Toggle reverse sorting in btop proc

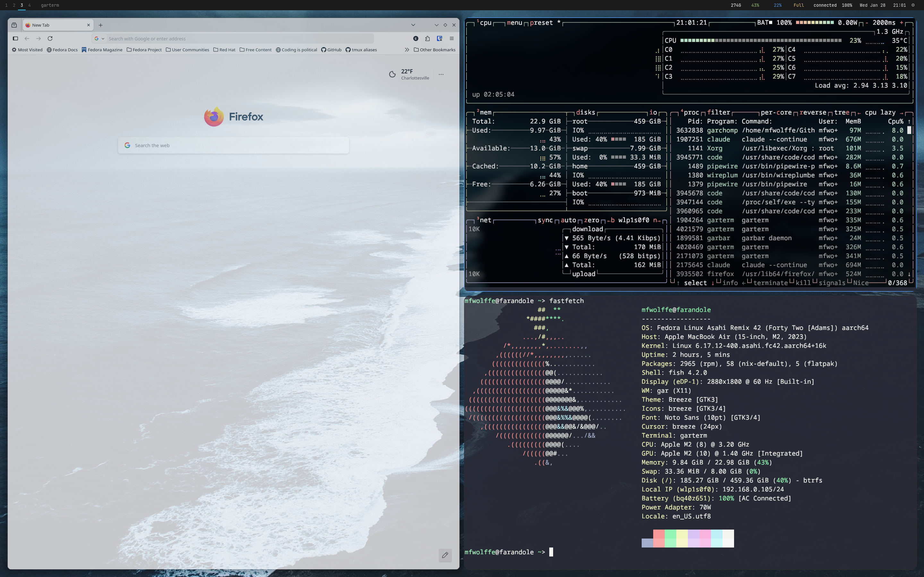pyautogui.click(x=812, y=112)
